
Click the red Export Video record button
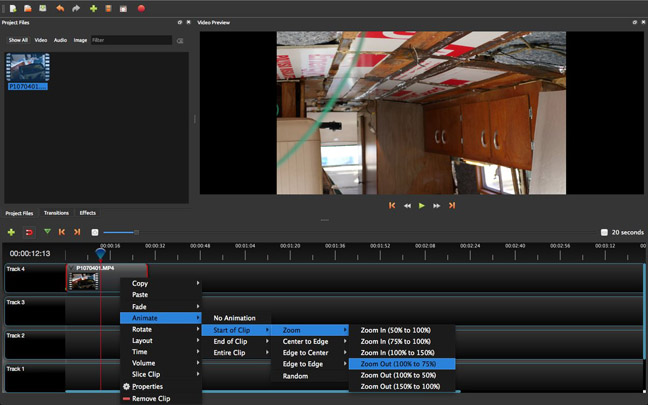coord(141,8)
